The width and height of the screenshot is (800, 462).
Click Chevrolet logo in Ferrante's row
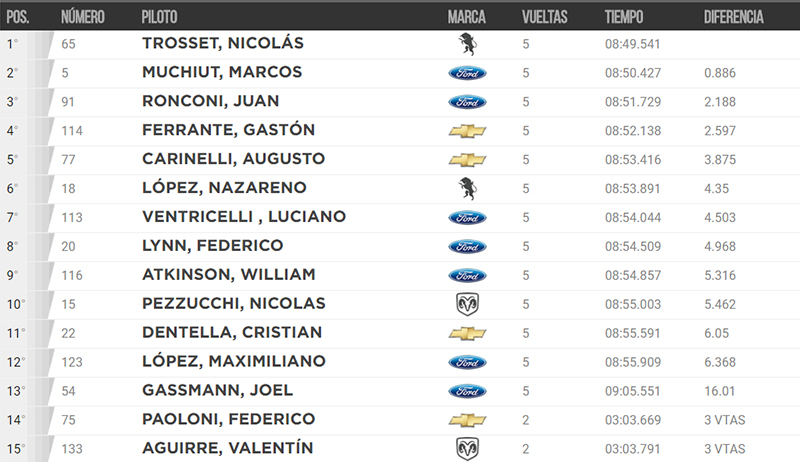[467, 131]
